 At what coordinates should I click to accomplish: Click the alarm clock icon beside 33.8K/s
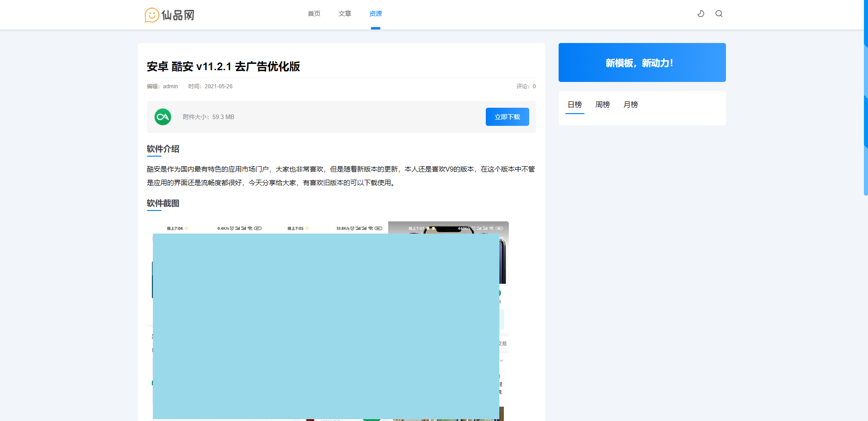click(x=352, y=229)
